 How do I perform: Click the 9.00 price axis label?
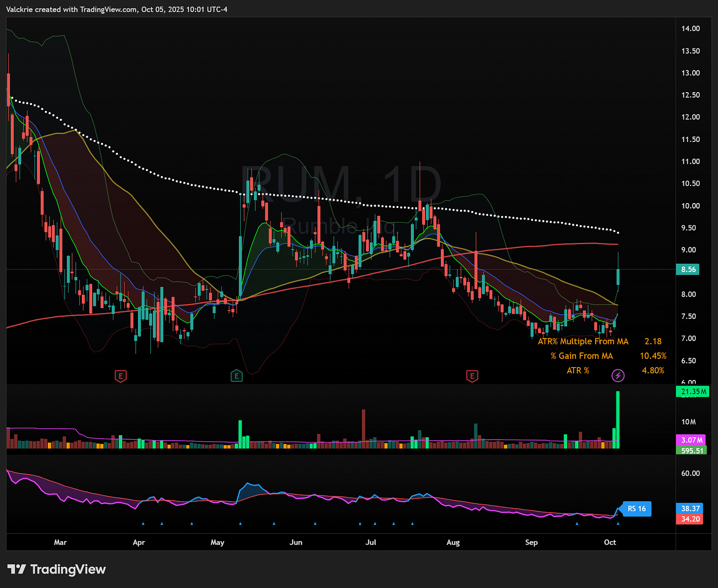pyautogui.click(x=689, y=250)
